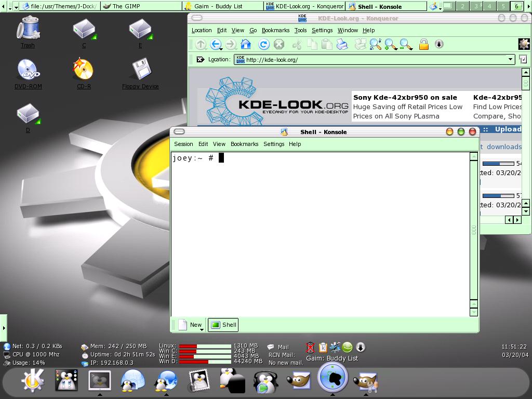The height and width of the screenshot is (399, 532).
Task: Open Konqueror's Window menu
Action: [348, 30]
